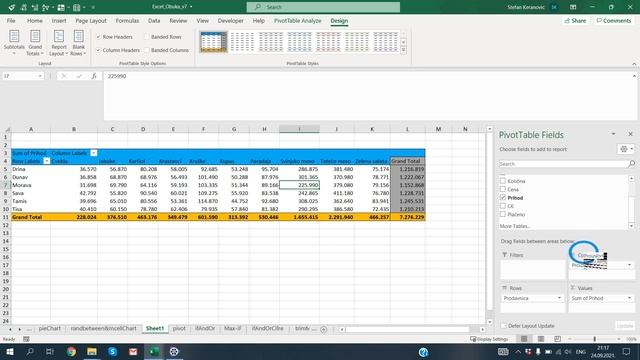The image size is (640, 360).
Task: Select the Grand Total column header cell
Action: (x=407, y=161)
